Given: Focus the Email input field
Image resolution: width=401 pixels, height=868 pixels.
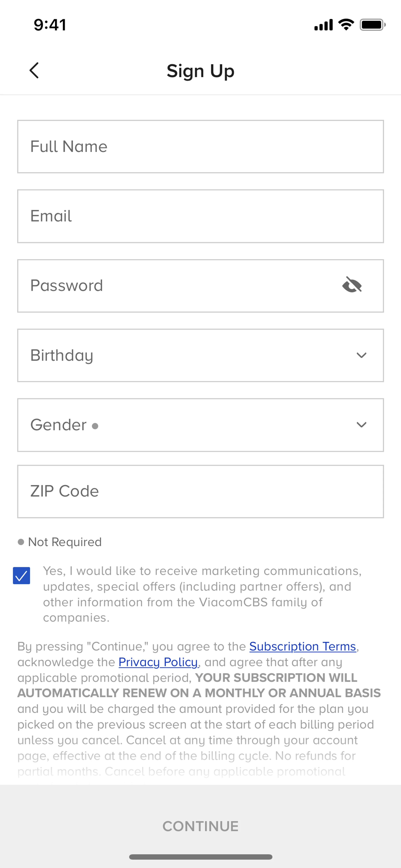Looking at the screenshot, I should (200, 216).
